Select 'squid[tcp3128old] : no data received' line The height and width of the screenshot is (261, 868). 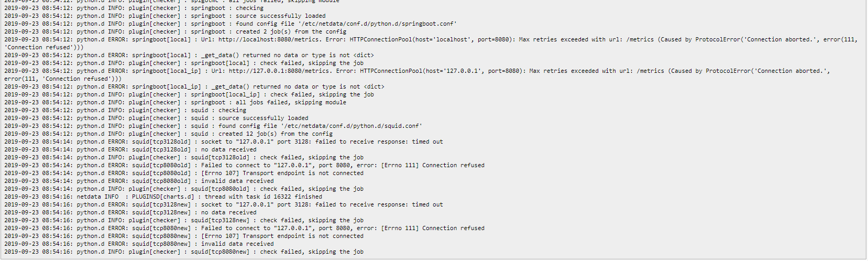[x=130, y=149]
